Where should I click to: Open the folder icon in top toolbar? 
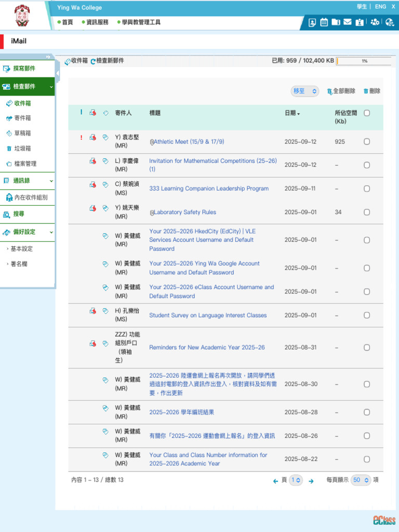pyautogui.click(x=336, y=22)
